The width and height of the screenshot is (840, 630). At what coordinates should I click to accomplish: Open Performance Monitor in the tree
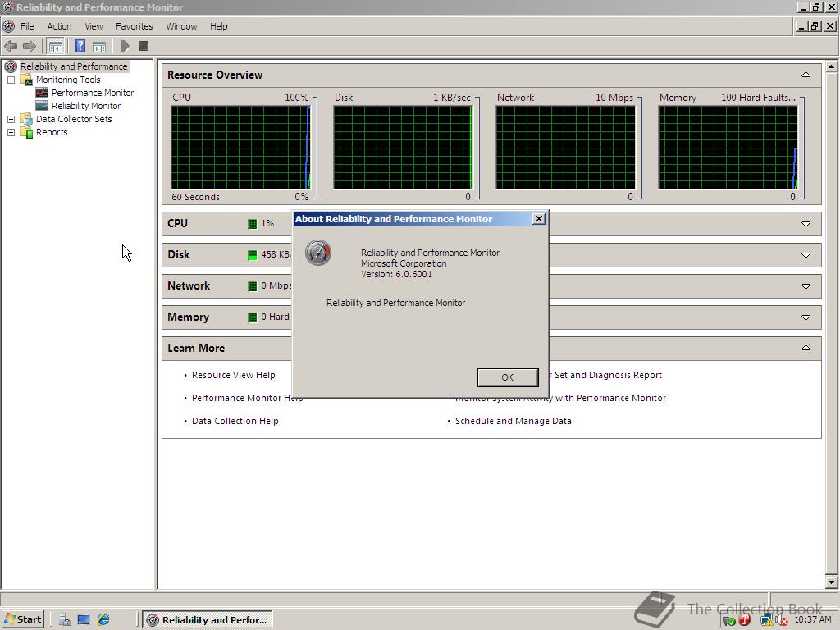pos(93,93)
